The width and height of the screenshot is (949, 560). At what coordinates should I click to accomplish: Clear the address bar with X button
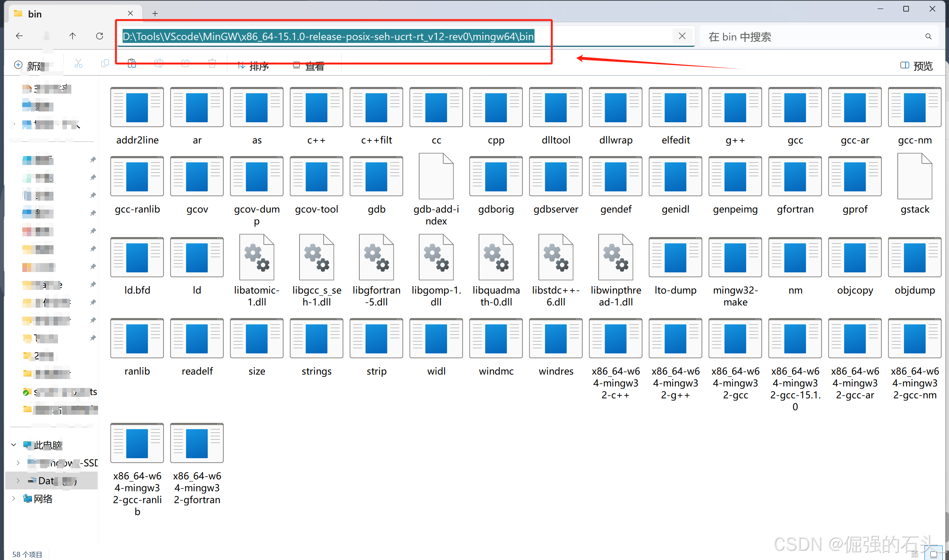tap(682, 36)
